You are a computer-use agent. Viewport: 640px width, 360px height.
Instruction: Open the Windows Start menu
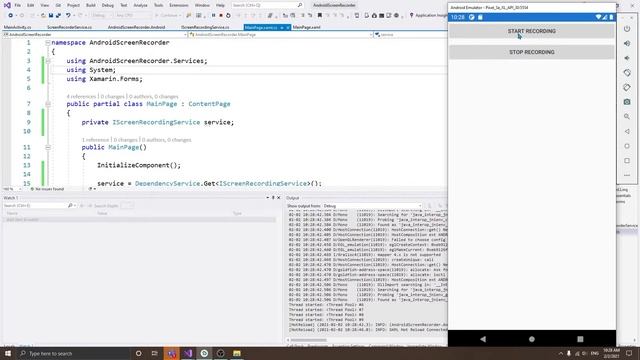coord(8,353)
